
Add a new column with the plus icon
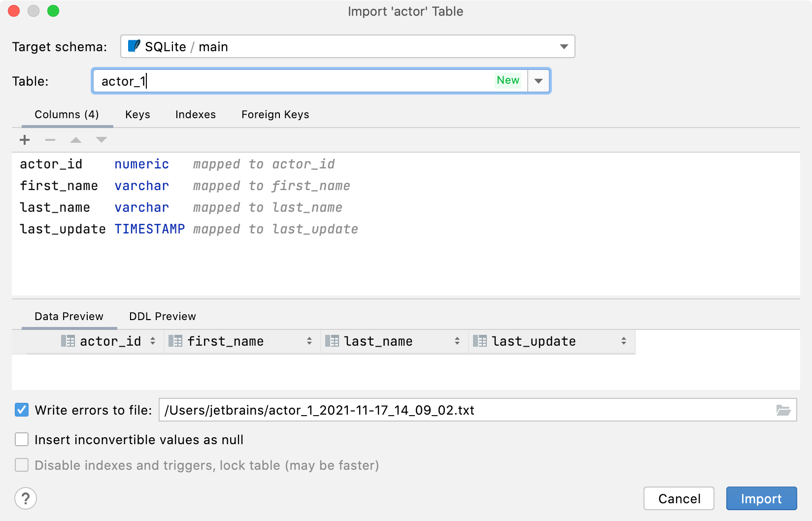tap(24, 140)
